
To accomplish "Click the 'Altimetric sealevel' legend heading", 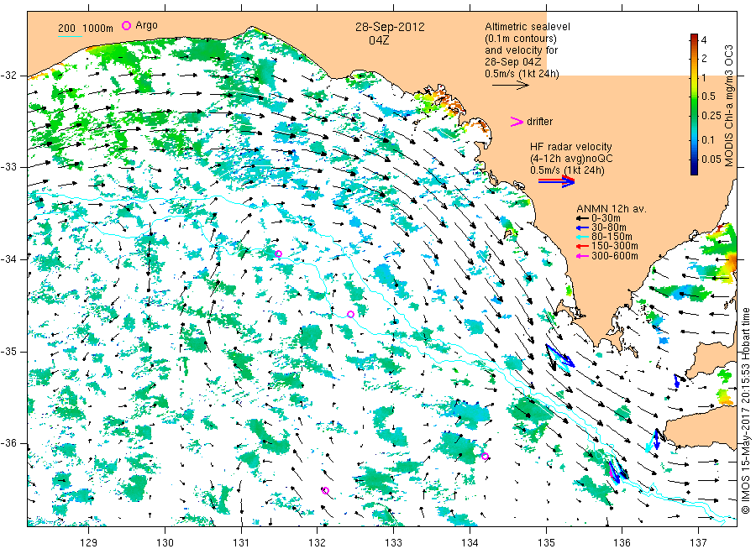I will 528,27.
